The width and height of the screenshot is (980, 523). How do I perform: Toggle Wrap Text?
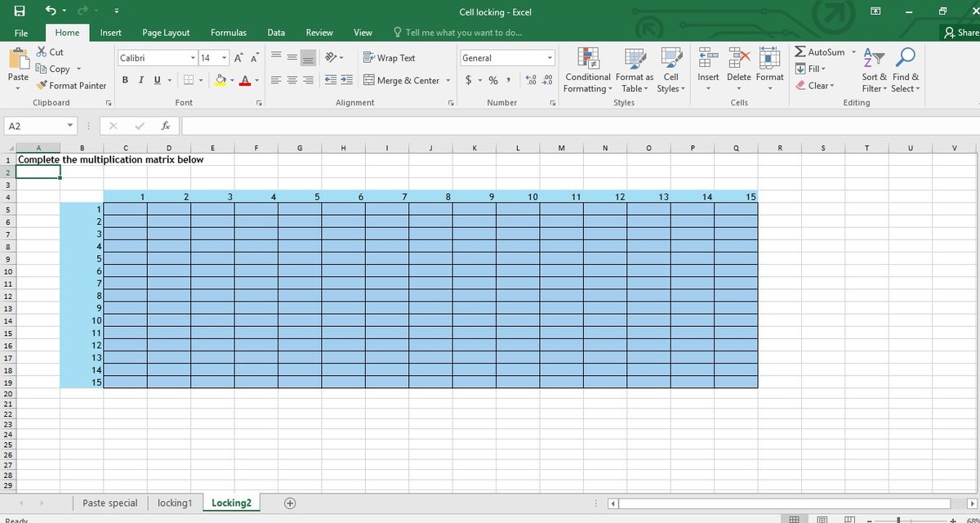coord(390,58)
